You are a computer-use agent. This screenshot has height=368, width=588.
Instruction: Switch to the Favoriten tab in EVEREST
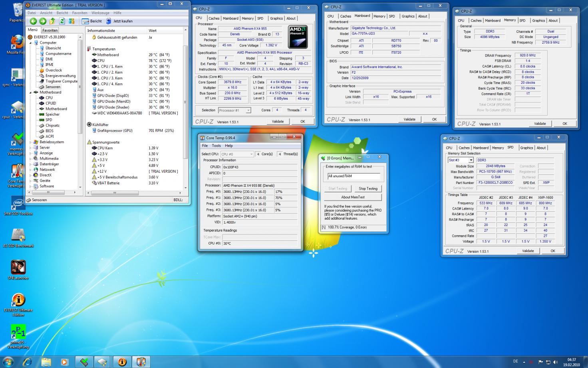tap(50, 30)
